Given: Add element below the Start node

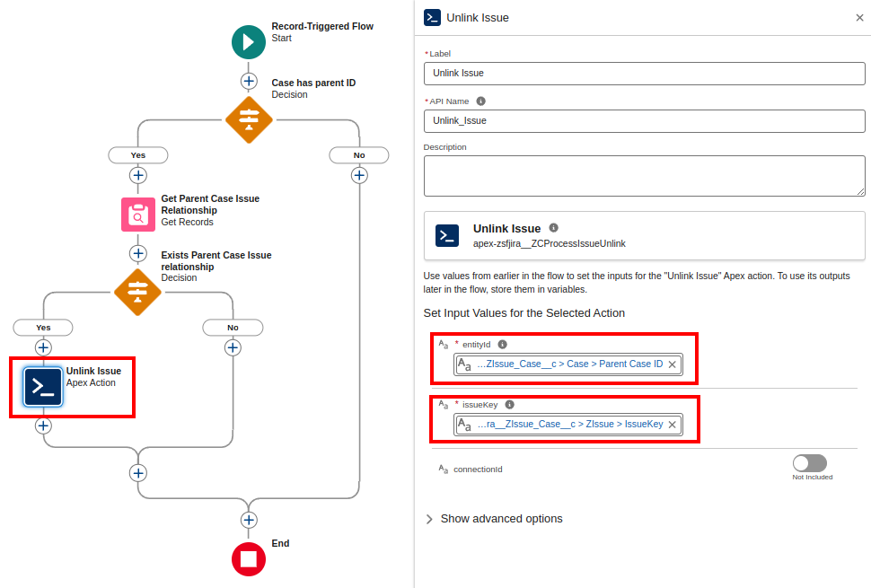Looking at the screenshot, I should (249, 81).
